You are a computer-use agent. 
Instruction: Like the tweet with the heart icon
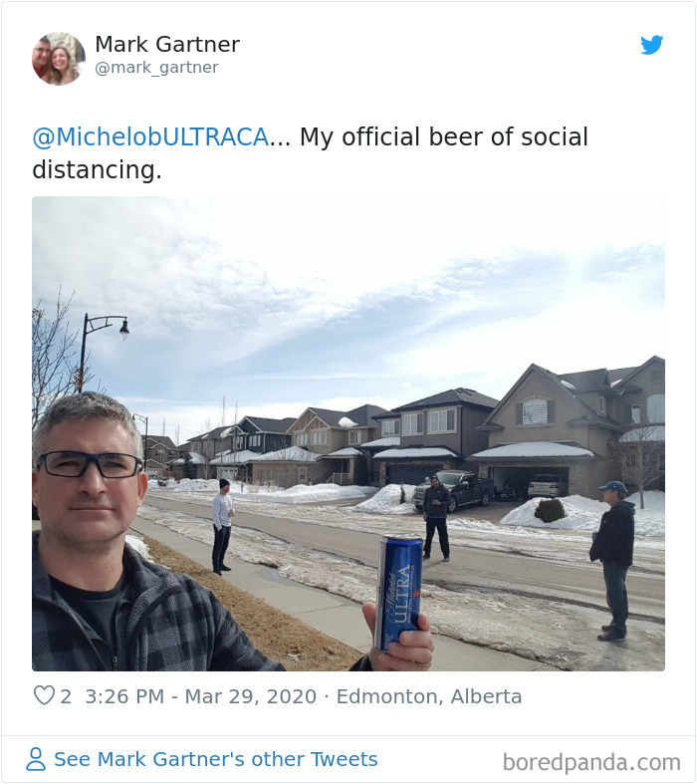tap(44, 695)
